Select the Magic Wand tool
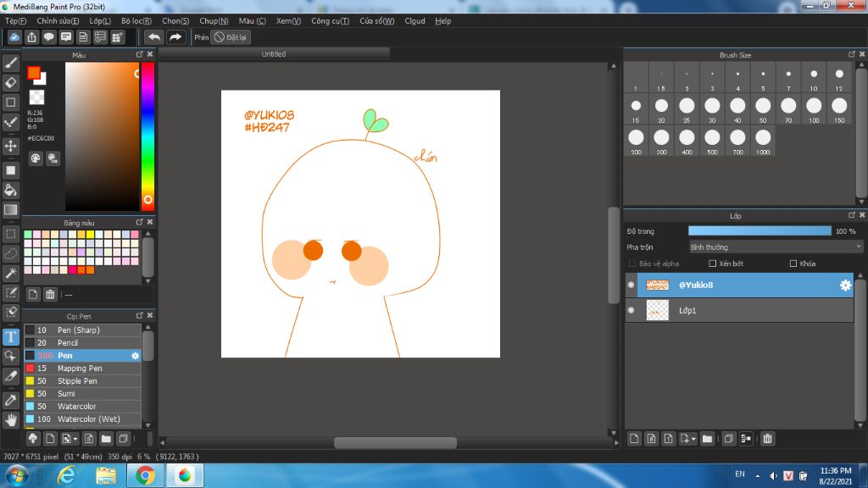The image size is (868, 488). (x=11, y=273)
